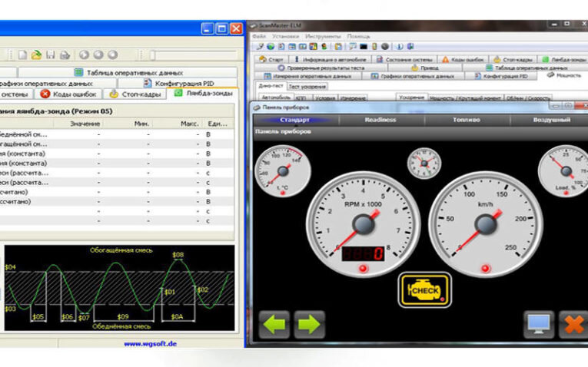Click the orange X close dashboard button
588x367 pixels.
(x=573, y=324)
